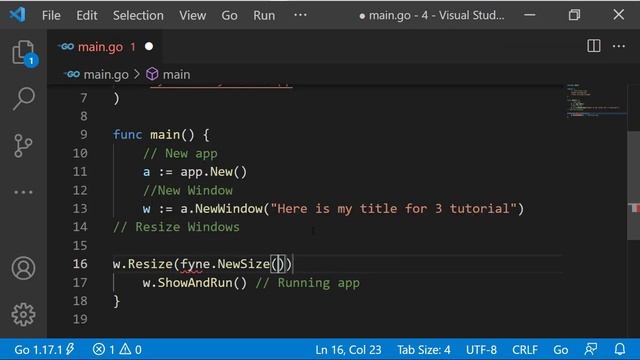This screenshot has width=640, height=360.
Task: Click "app.New()" on line 11
Action: [213, 172]
